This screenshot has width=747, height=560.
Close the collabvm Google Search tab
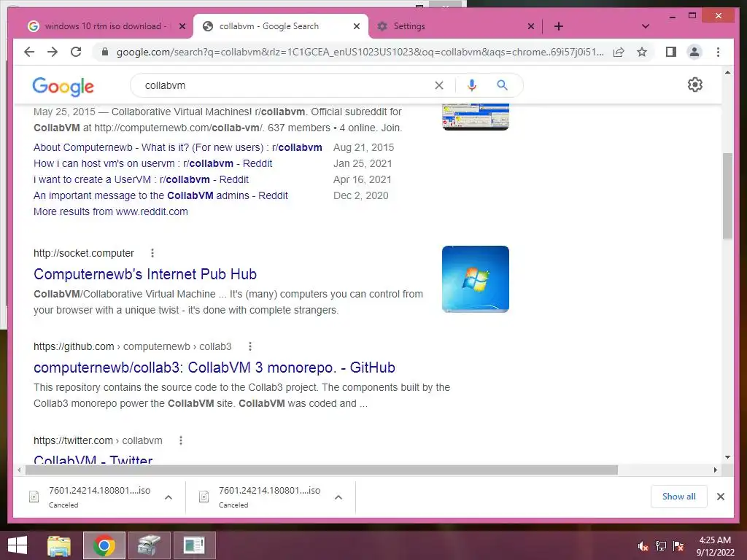point(356,27)
